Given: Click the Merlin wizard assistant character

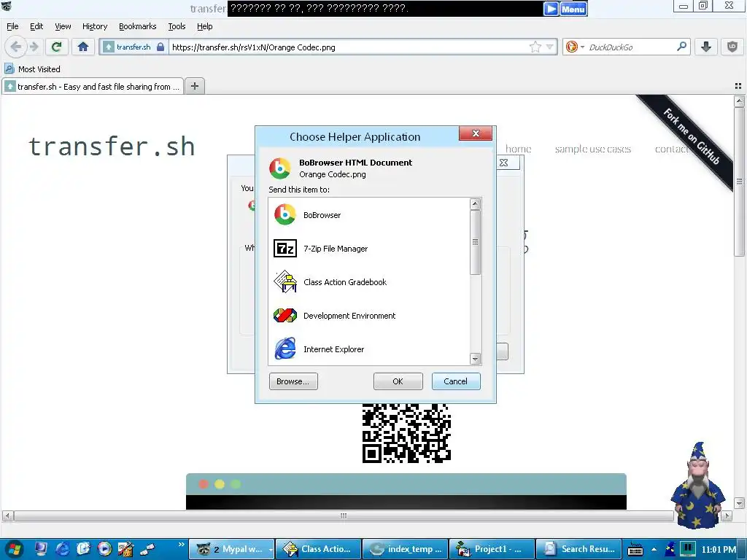Looking at the screenshot, I should point(698,485).
